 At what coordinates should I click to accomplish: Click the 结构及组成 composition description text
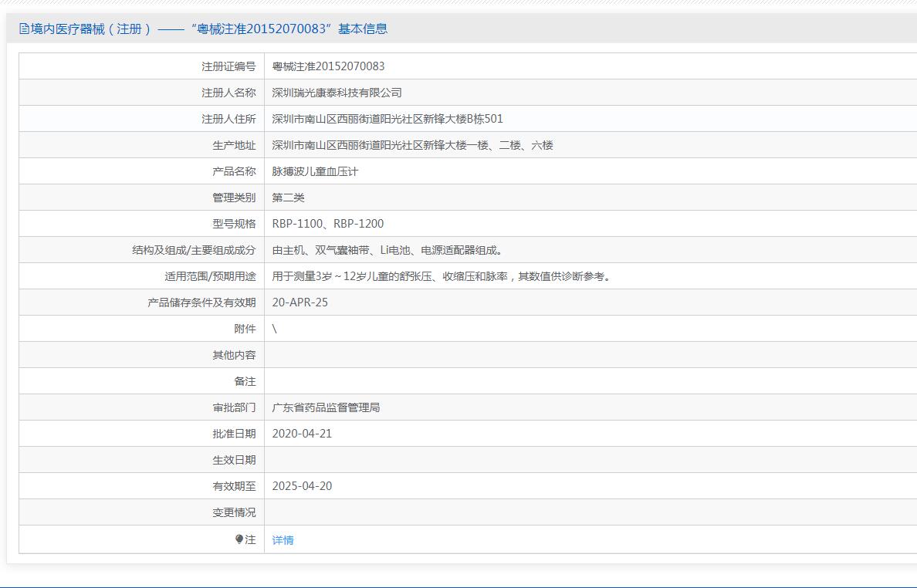[387, 250]
